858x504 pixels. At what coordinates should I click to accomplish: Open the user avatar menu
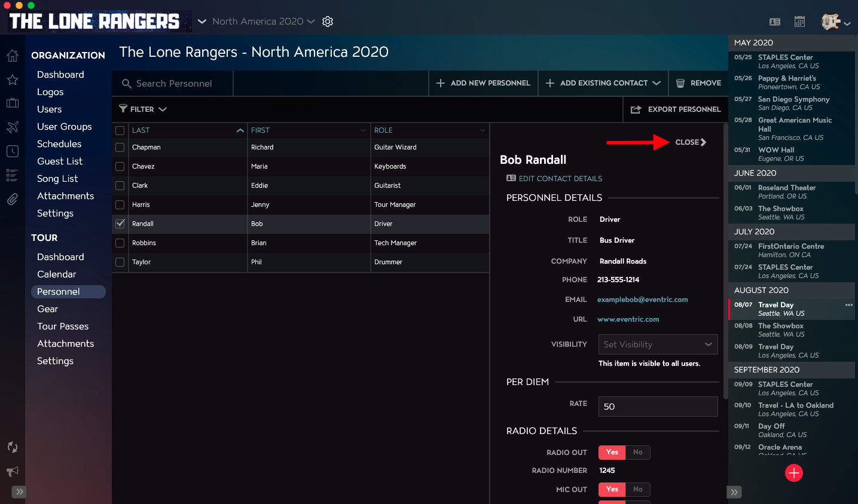click(835, 22)
